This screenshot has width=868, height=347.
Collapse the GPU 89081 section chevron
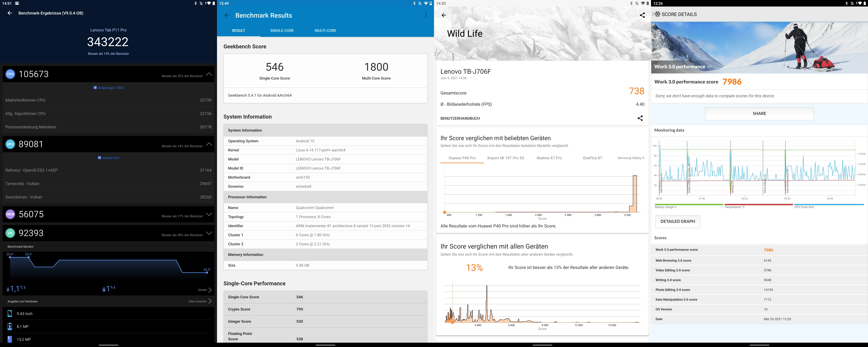point(209,144)
